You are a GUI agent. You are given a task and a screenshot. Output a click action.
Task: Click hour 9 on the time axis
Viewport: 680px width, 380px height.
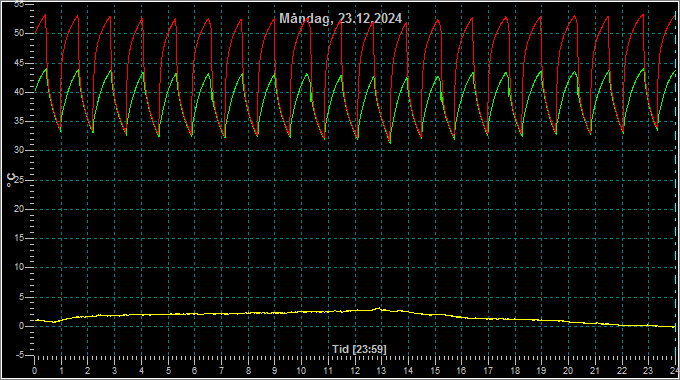click(275, 371)
